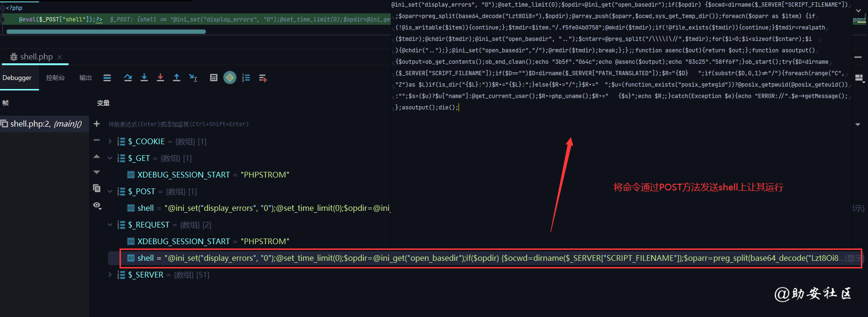
Task: Click the value type icon beside $_POST shell
Action: [131, 208]
